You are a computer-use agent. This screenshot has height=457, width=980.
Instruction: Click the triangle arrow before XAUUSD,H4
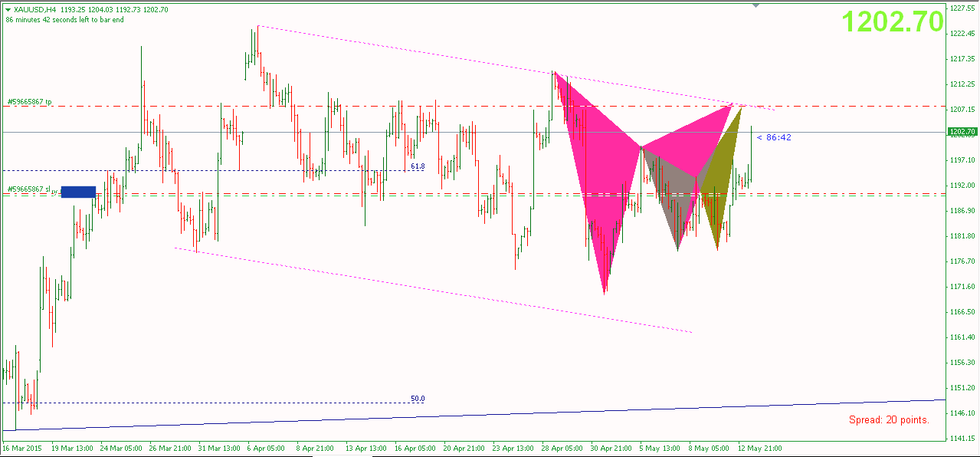8,10
